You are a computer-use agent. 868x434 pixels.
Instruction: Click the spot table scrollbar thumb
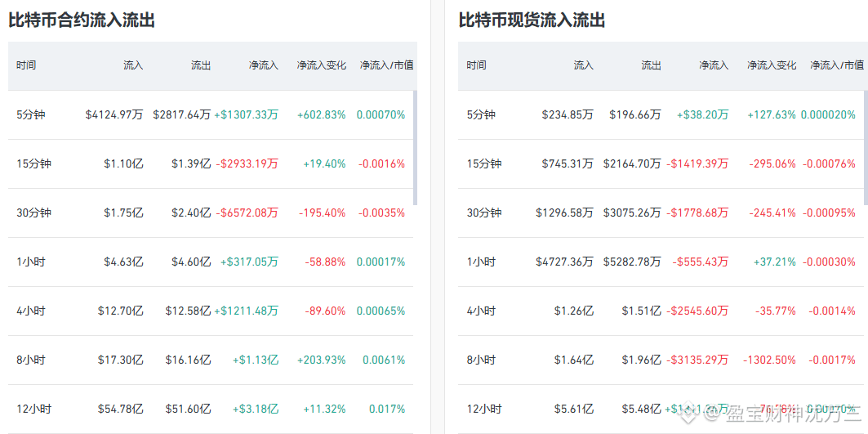pyautogui.click(x=866, y=148)
